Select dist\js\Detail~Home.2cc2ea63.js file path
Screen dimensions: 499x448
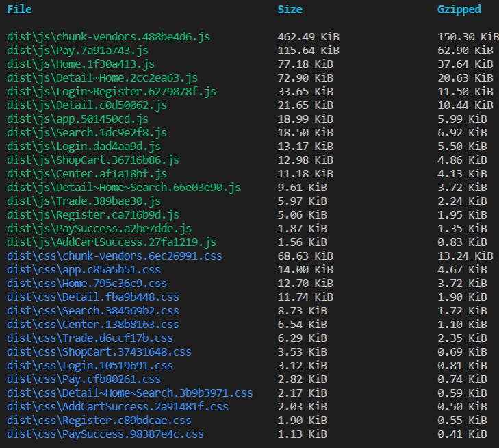click(102, 77)
